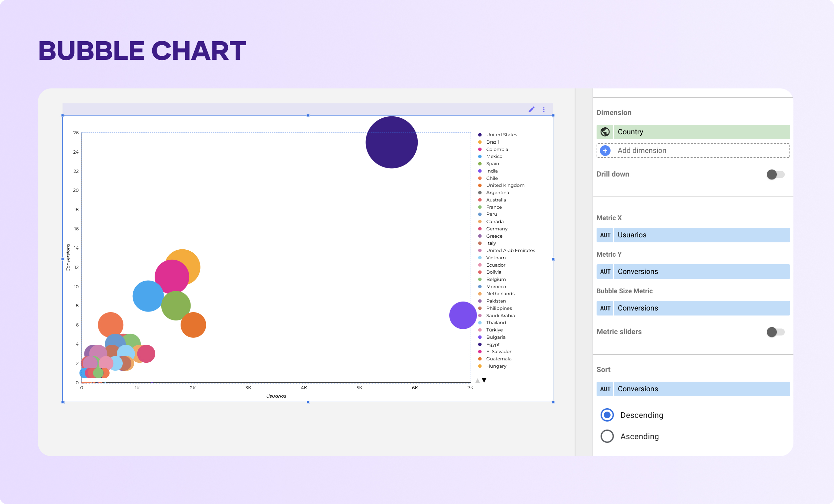Click the Saudi Arabia legend entry

point(496,315)
